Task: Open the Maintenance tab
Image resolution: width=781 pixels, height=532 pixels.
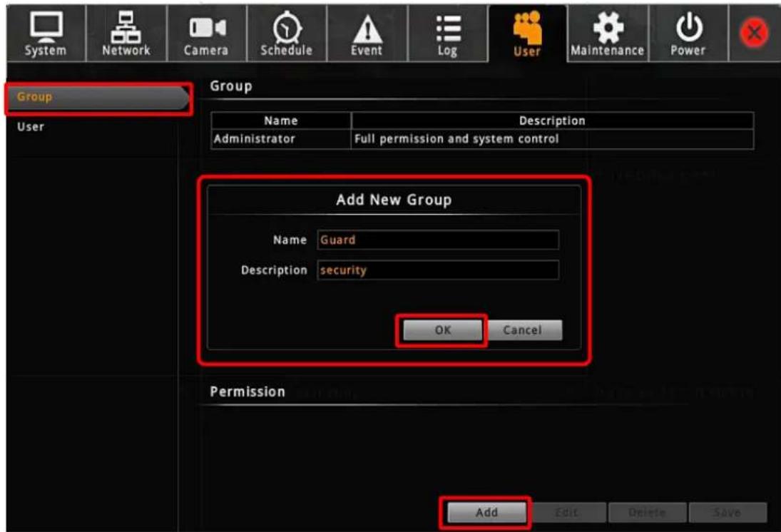Action: (608, 34)
